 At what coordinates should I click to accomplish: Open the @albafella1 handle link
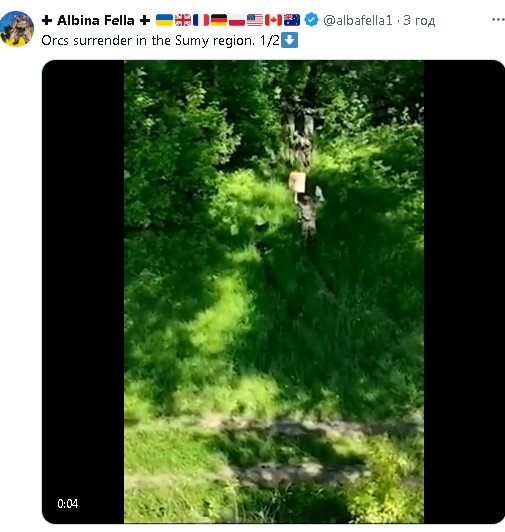click(358, 20)
